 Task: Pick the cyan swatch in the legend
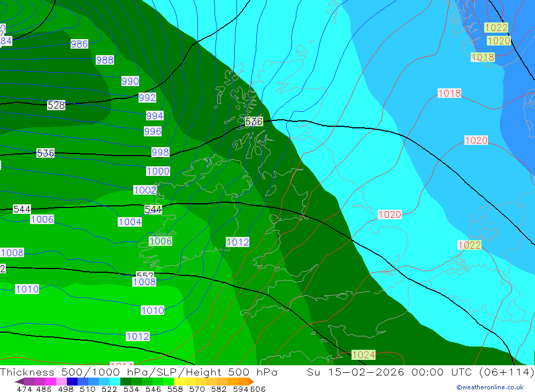tap(115, 381)
